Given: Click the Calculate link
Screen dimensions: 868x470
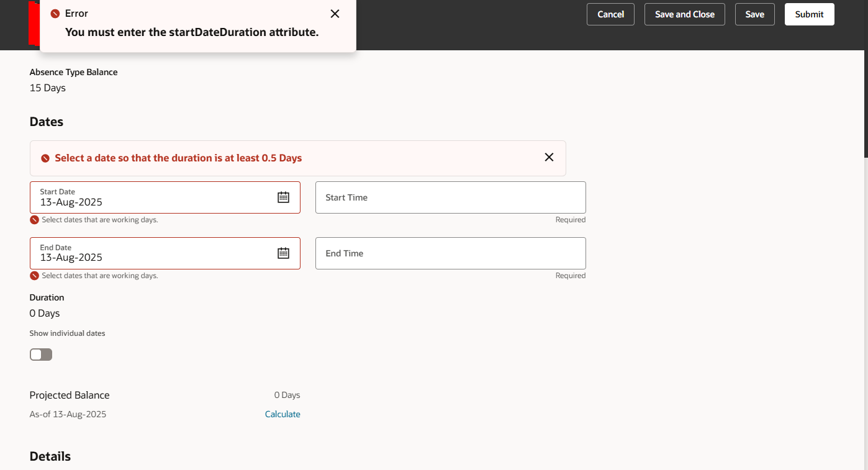Looking at the screenshot, I should pyautogui.click(x=283, y=414).
